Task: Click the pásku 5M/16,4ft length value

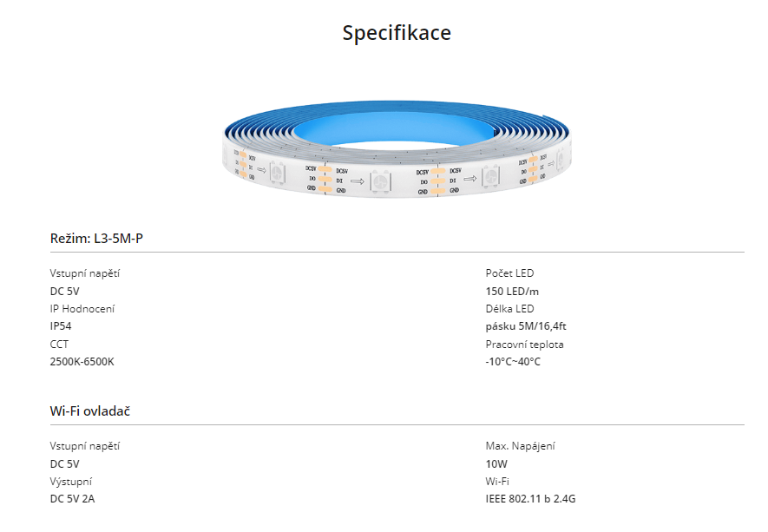Action: (x=526, y=326)
